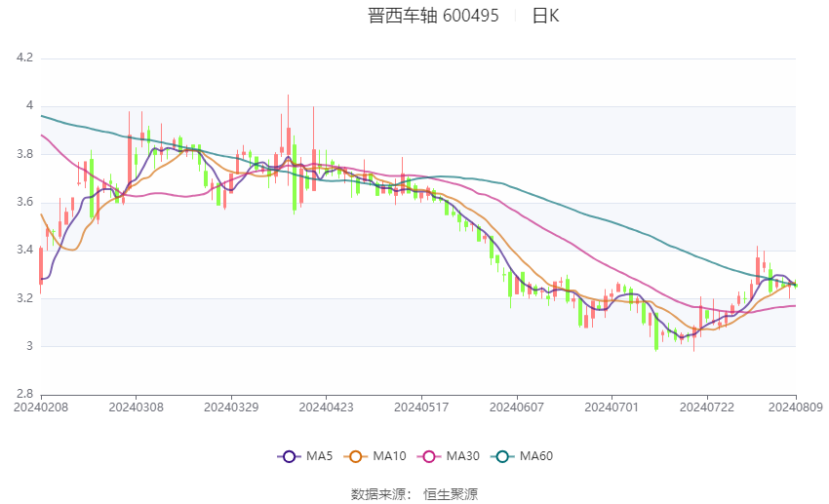The width and height of the screenshot is (829, 504).
Task: Click the x-axis date label 20240308
Action: pyautogui.click(x=136, y=407)
